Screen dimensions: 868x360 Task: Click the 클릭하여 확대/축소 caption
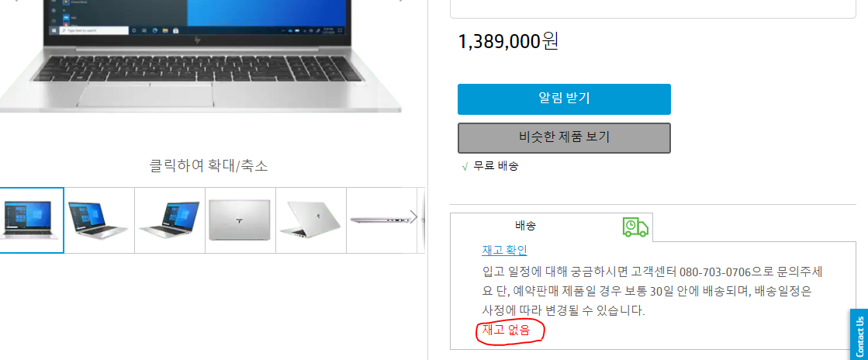[x=209, y=165]
